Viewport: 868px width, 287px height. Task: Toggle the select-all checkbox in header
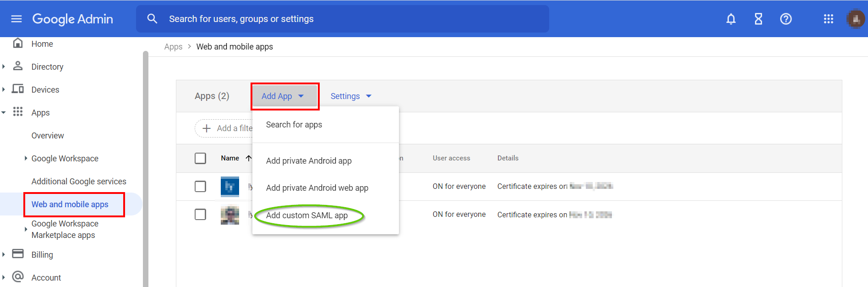pos(200,158)
